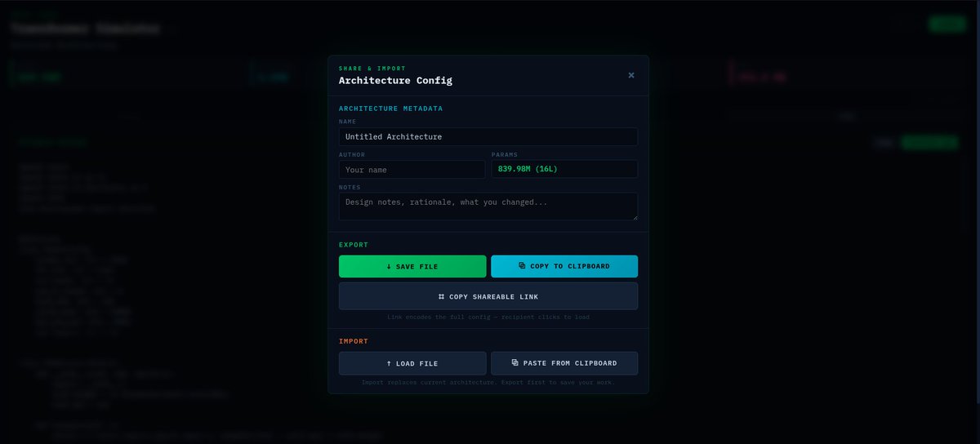Click the 'Import' section heading

354,341
